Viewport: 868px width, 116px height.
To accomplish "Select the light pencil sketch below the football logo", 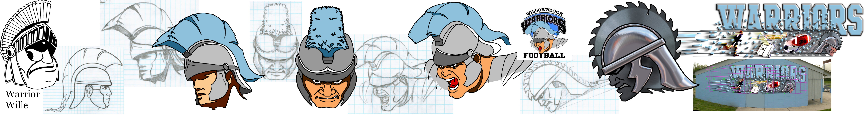I will point(569,85).
